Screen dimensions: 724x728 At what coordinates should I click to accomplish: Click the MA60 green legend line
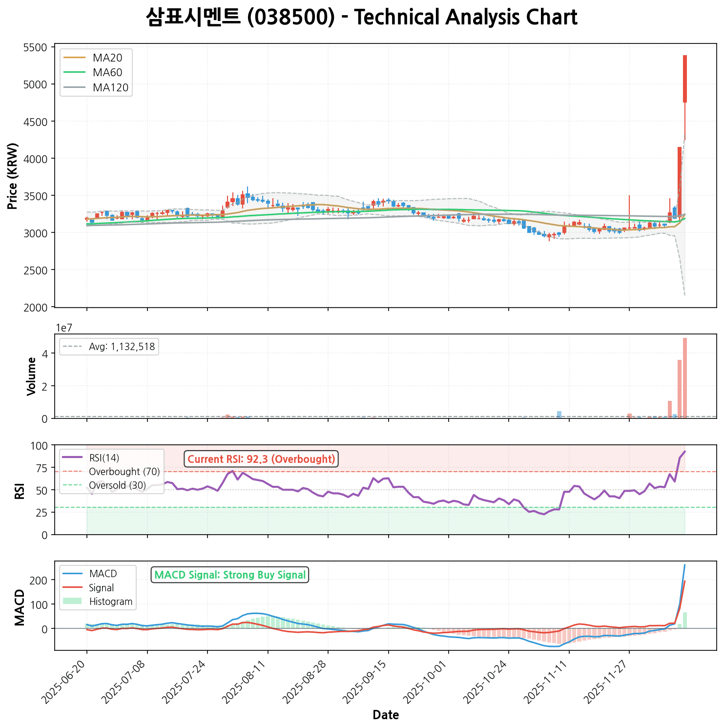tap(74, 73)
